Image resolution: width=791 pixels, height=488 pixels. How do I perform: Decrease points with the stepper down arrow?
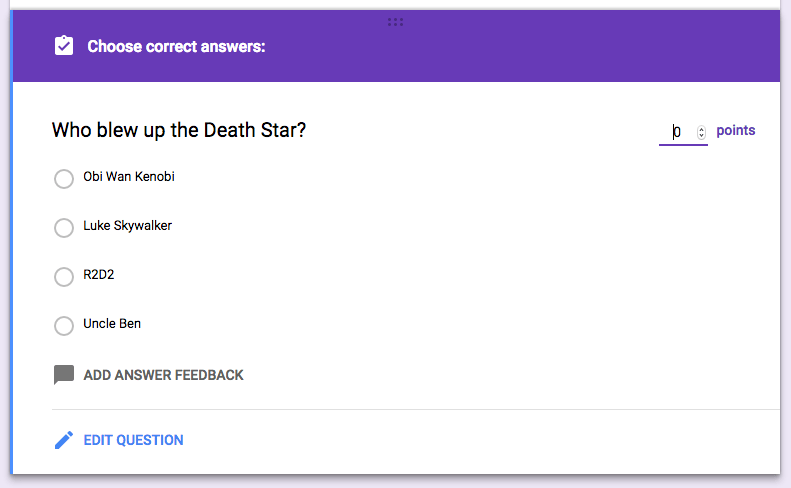point(701,135)
